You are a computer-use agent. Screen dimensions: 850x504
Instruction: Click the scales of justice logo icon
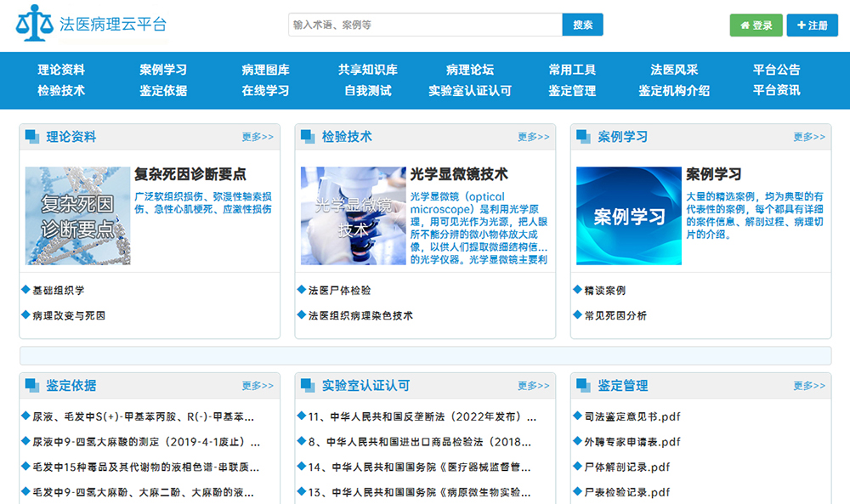click(x=34, y=25)
